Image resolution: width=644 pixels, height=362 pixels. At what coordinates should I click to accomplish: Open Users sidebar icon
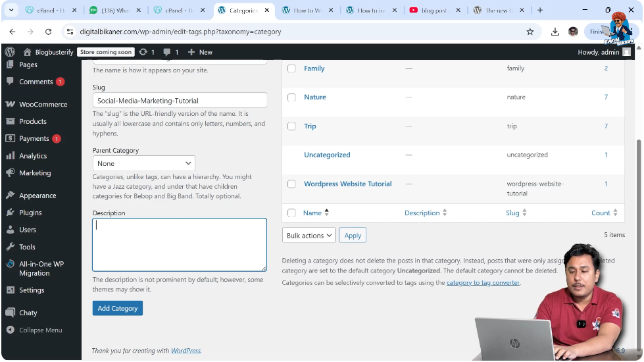pos(11,230)
